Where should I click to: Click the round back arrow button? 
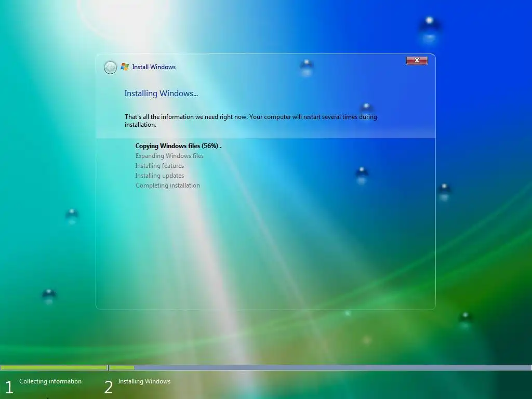[x=110, y=68]
